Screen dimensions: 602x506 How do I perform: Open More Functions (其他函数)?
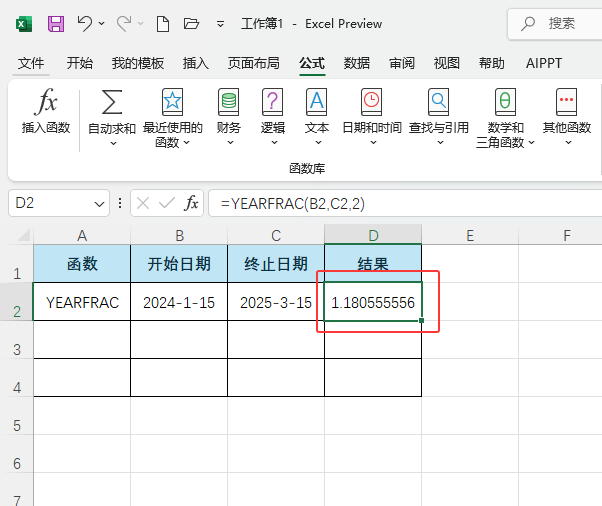567,117
